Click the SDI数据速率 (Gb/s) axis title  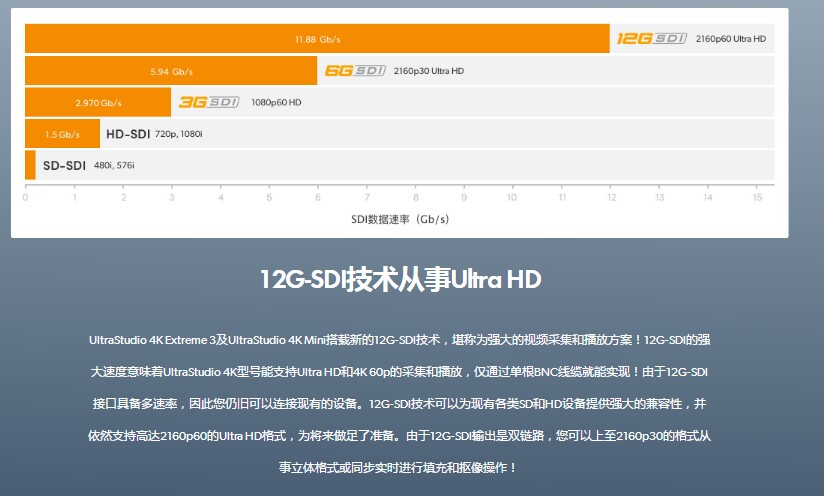click(x=400, y=219)
